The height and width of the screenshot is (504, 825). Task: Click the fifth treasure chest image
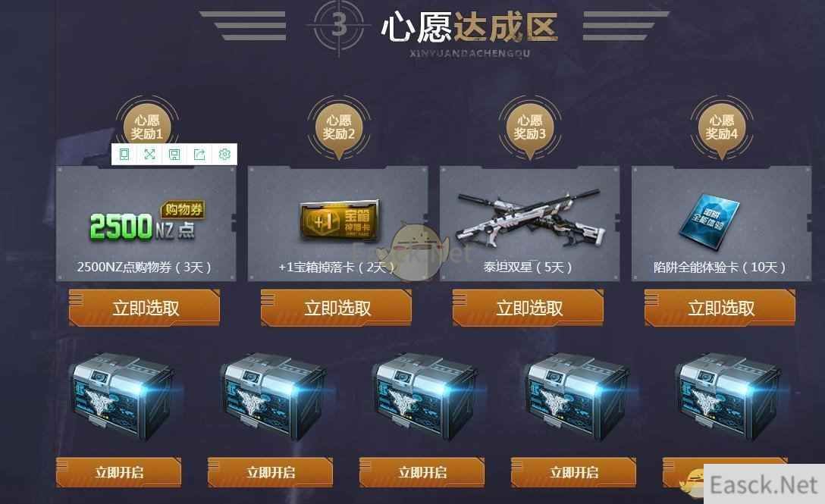pyautogui.click(x=729, y=397)
